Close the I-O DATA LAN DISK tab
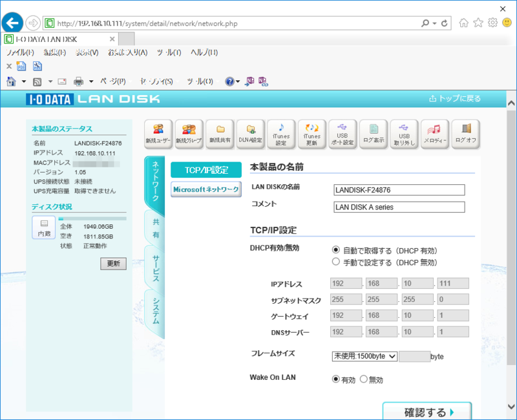The height and width of the screenshot is (420, 517). click(112, 39)
